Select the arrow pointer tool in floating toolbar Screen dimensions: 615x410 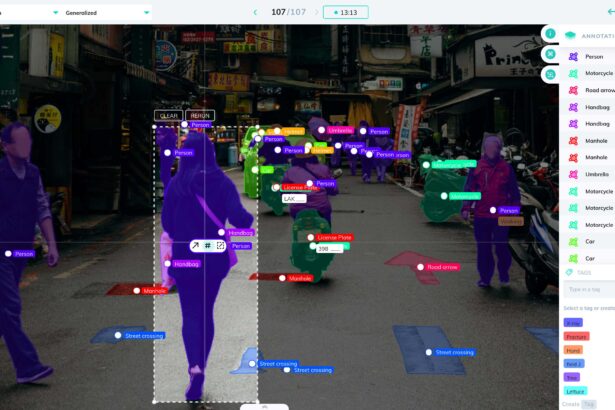click(x=195, y=246)
